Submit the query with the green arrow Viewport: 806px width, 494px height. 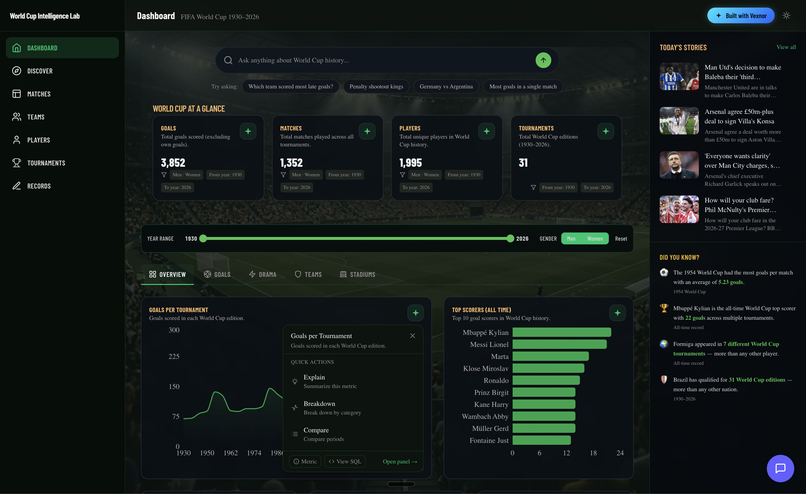(x=543, y=60)
